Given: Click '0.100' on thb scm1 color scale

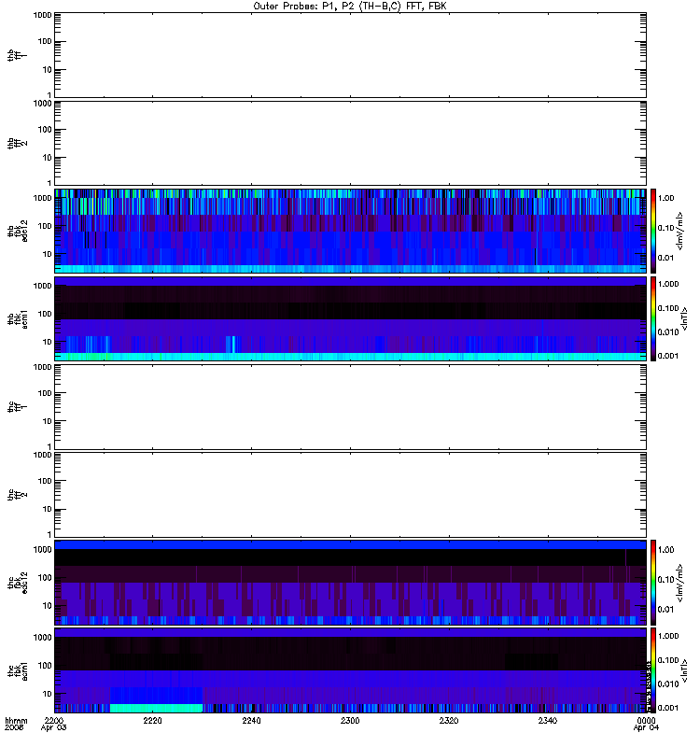Looking at the screenshot, I should 668,308.
